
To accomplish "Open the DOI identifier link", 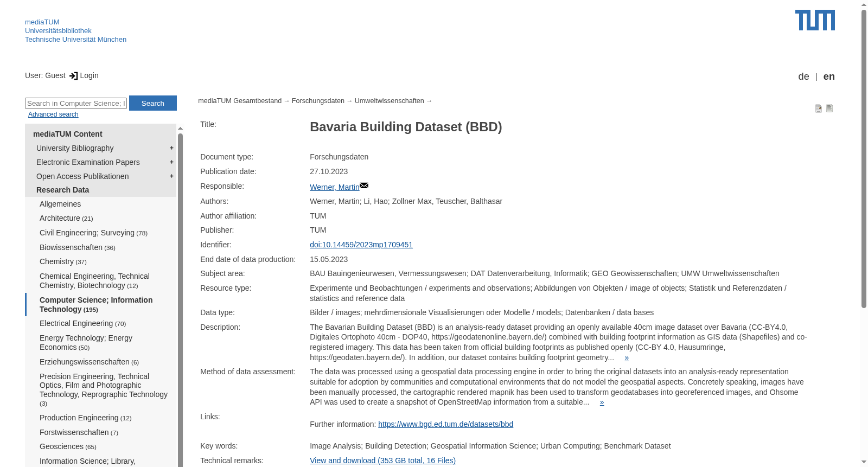I will (x=361, y=245).
